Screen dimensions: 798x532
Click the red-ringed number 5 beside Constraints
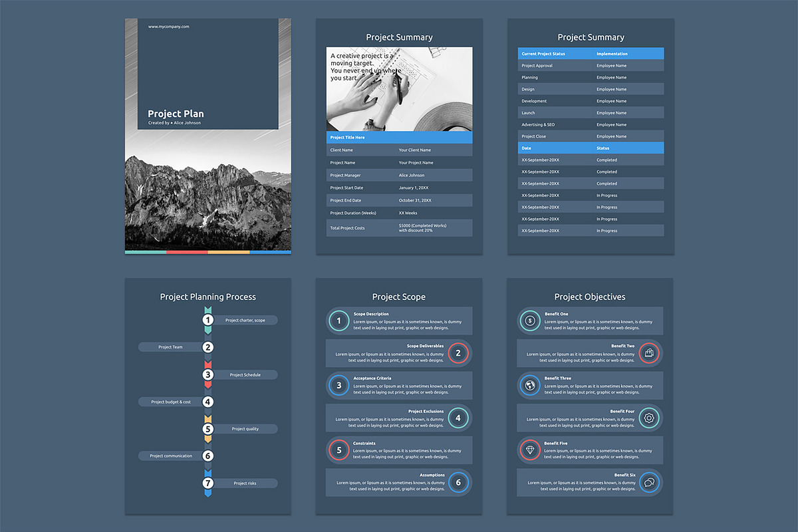click(338, 450)
